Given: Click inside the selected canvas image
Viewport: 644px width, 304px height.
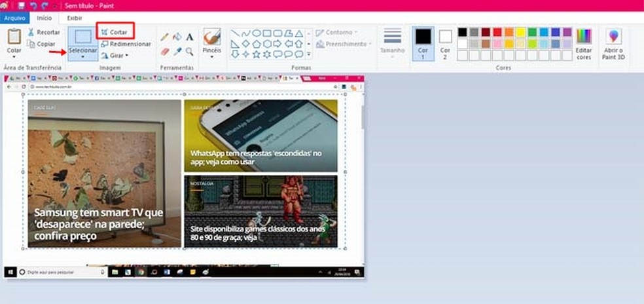Looking at the screenshot, I should tap(184, 172).
